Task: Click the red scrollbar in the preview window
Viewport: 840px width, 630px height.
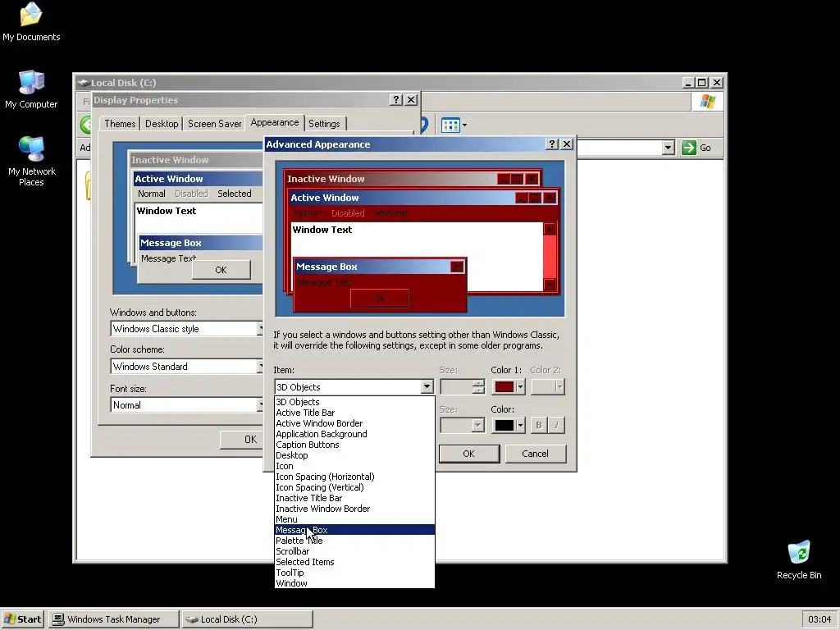Action: [x=549, y=257]
